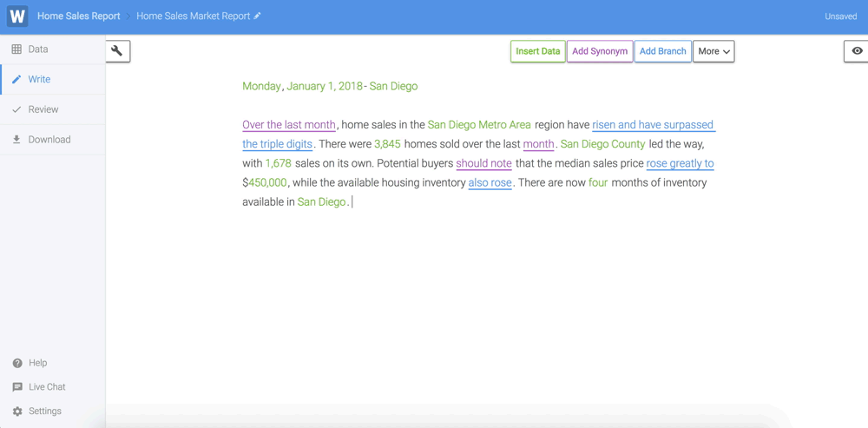Toggle the eye preview button
This screenshot has width=868, height=428.
click(857, 51)
